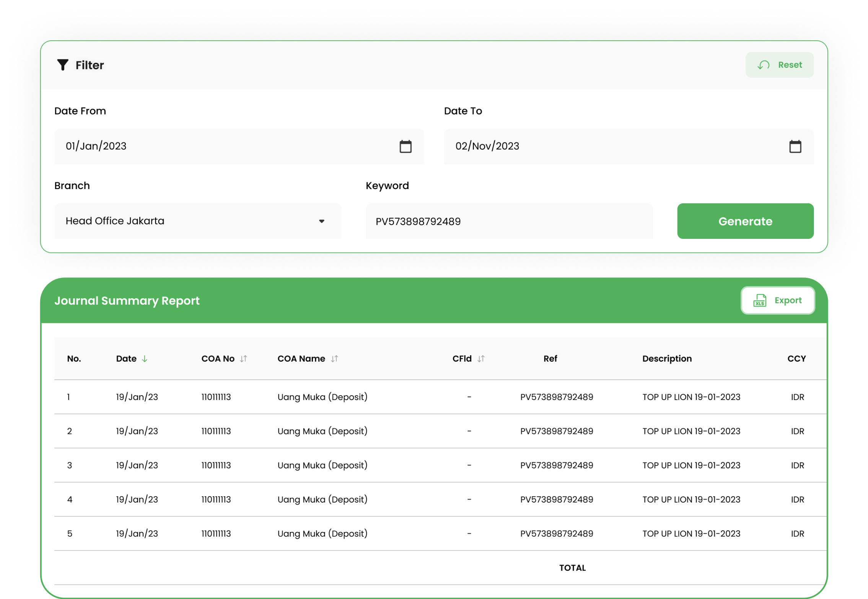
Task: Click date 19/Jan/23 in row 2
Action: (x=137, y=431)
